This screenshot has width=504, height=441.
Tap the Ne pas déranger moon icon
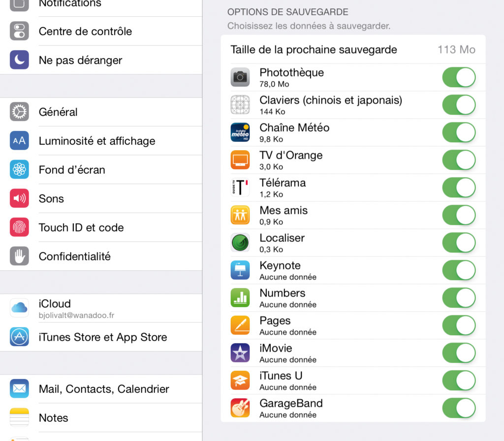point(19,60)
